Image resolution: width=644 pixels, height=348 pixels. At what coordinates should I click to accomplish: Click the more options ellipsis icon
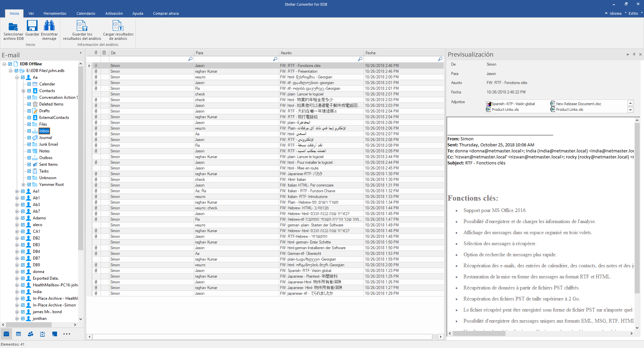(x=67, y=334)
